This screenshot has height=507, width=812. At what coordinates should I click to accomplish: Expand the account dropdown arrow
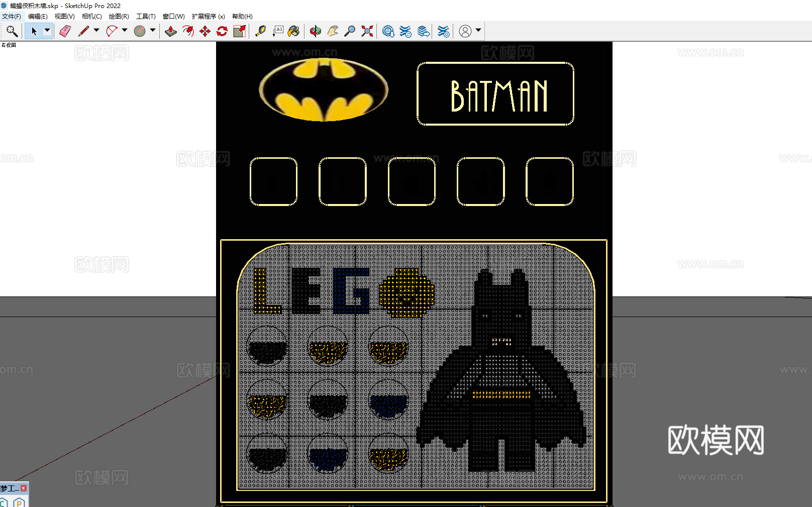tap(478, 31)
